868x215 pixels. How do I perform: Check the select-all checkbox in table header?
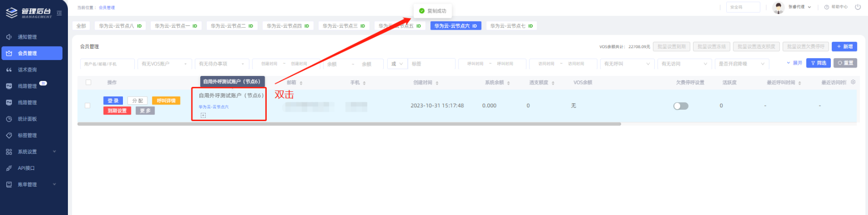click(88, 82)
